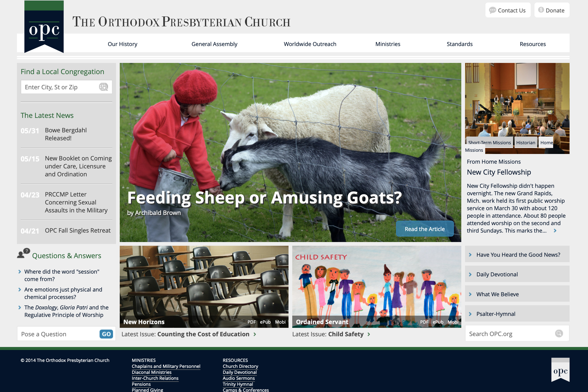Click The Orthodox Presbyterian Church title
The width and height of the screenshot is (588, 392).
[x=181, y=22]
